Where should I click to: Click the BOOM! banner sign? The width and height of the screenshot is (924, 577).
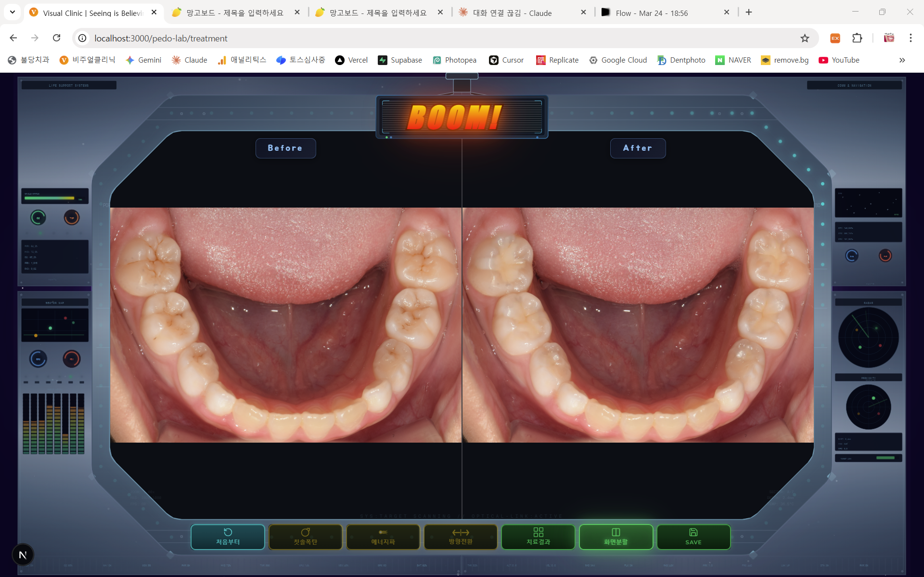click(462, 117)
